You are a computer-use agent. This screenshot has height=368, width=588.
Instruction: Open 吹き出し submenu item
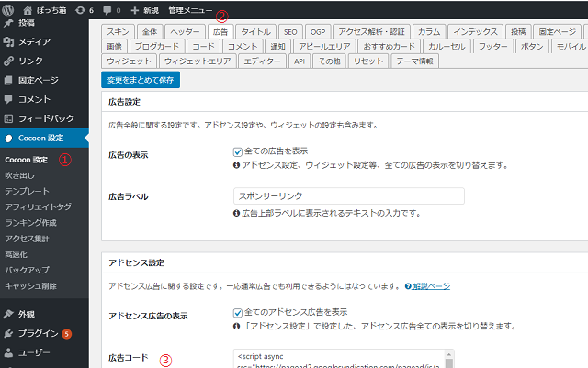point(21,174)
